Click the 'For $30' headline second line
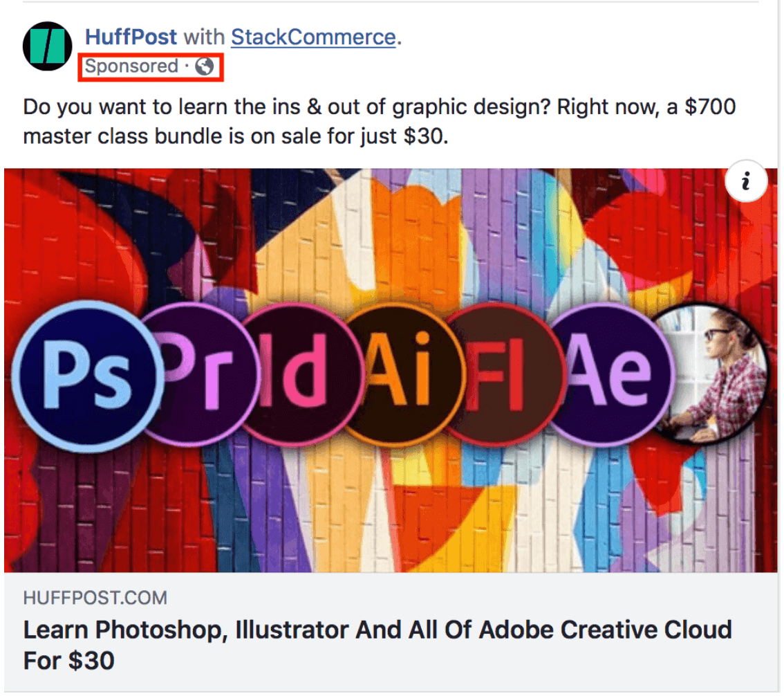The height and width of the screenshot is (696, 784). [x=69, y=661]
